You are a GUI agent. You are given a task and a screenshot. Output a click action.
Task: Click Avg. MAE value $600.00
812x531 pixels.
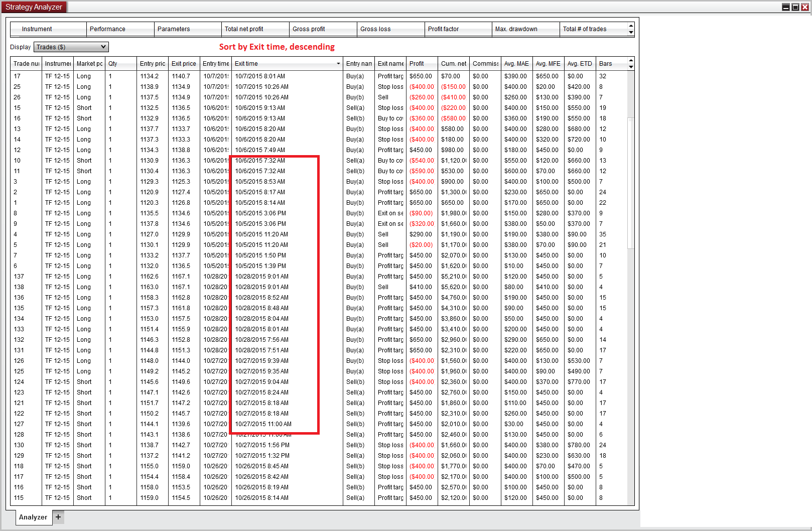pyautogui.click(x=517, y=171)
